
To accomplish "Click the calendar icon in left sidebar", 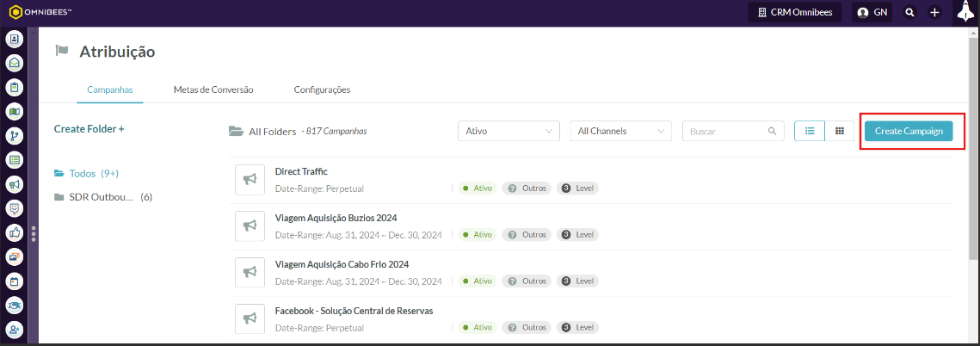I will click(x=15, y=281).
